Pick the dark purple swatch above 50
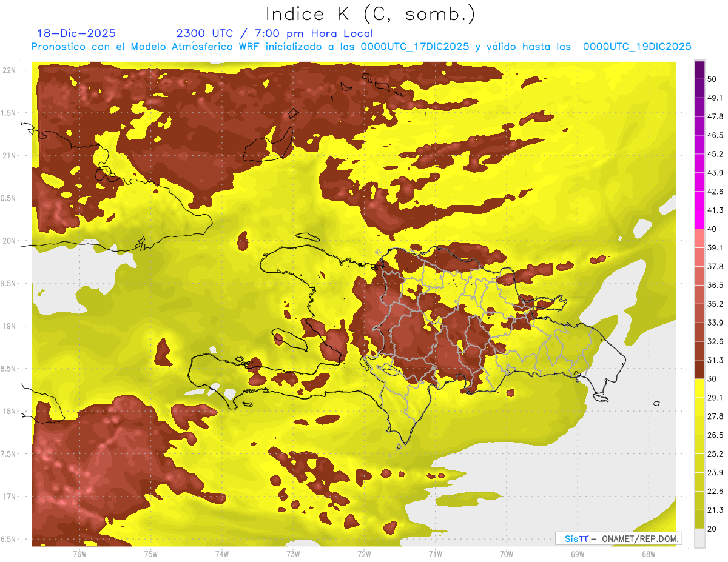728x562 pixels. pos(699,70)
